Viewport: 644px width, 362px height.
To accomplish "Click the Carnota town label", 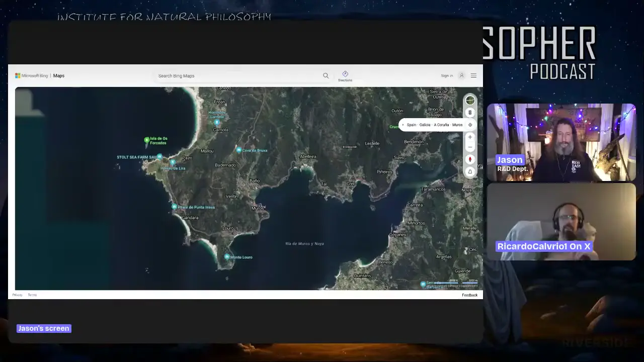I will (220, 130).
